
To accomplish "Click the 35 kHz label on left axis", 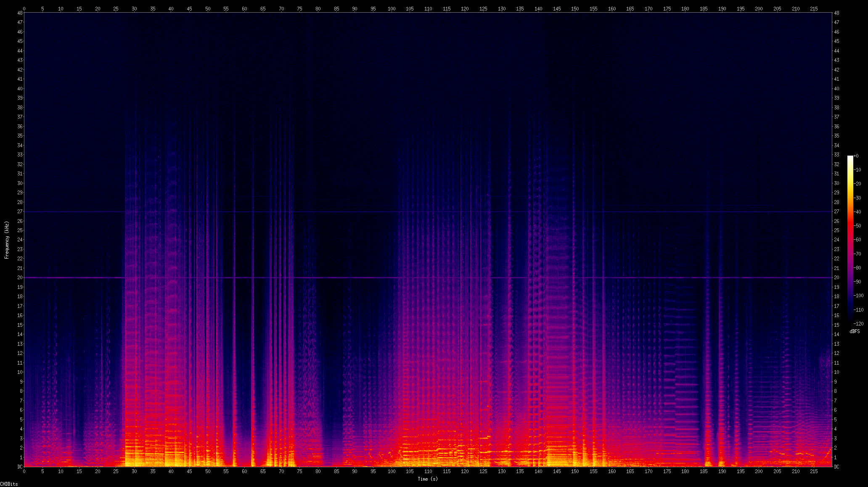I will coord(20,136).
